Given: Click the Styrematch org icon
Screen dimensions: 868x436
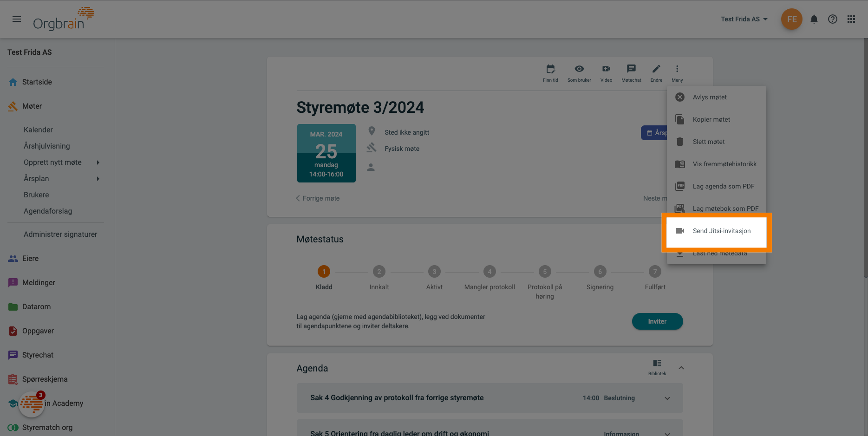Looking at the screenshot, I should point(13,427).
